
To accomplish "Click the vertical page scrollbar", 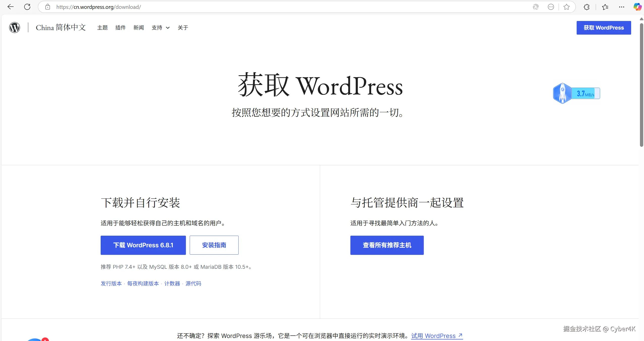I will [x=641, y=85].
